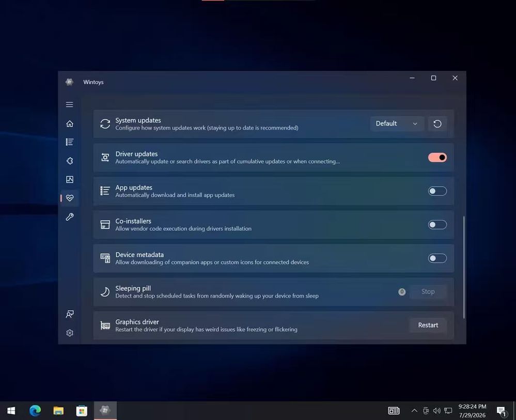Click the "Device metadata" heading text
Screen dimensions: 516x420
139,255
